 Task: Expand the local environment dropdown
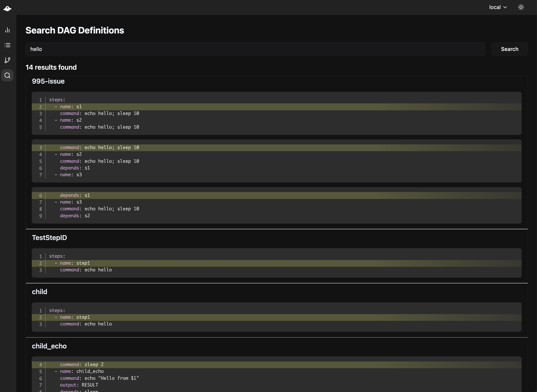pyautogui.click(x=498, y=7)
